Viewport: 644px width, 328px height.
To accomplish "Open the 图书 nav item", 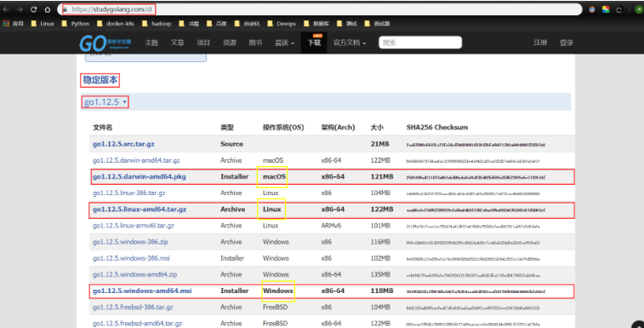I will tap(255, 43).
